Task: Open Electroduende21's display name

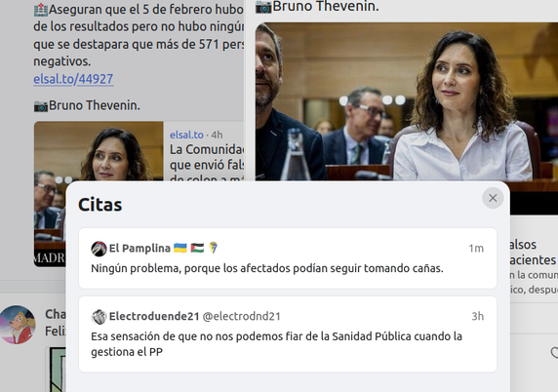Action: [x=154, y=316]
